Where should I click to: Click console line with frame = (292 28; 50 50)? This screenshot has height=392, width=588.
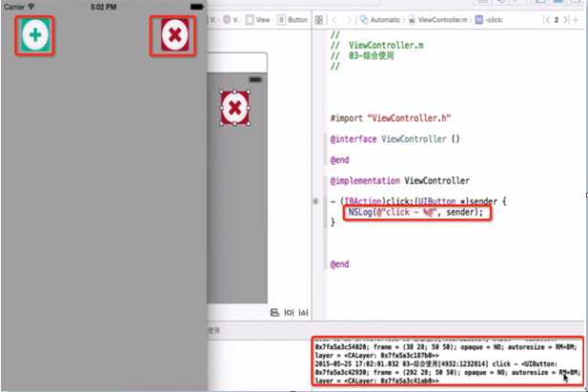pyautogui.click(x=448, y=373)
